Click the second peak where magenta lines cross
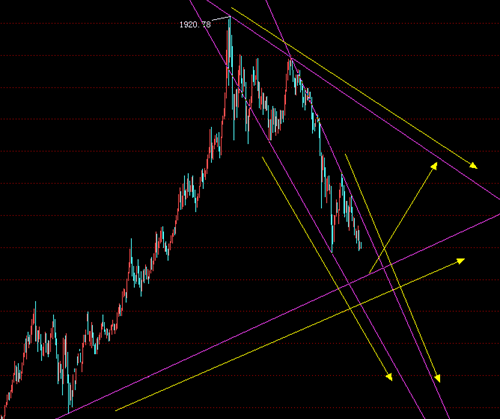 point(291,59)
